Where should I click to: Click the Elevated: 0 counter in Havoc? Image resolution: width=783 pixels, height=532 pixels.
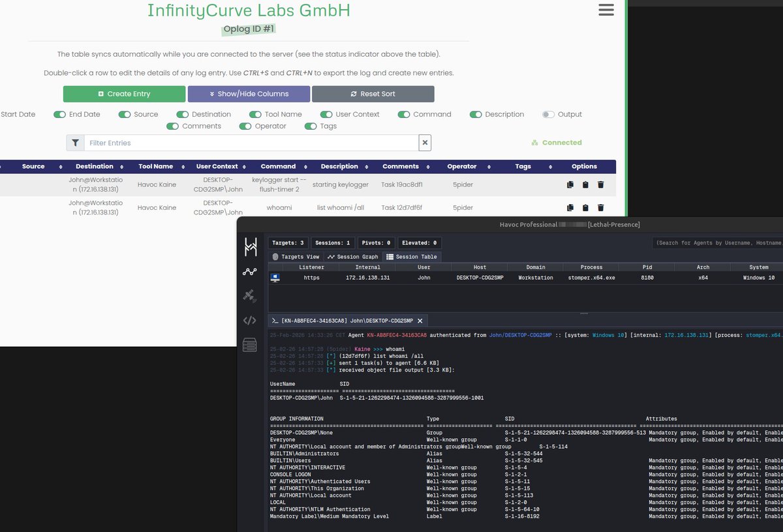(x=418, y=243)
